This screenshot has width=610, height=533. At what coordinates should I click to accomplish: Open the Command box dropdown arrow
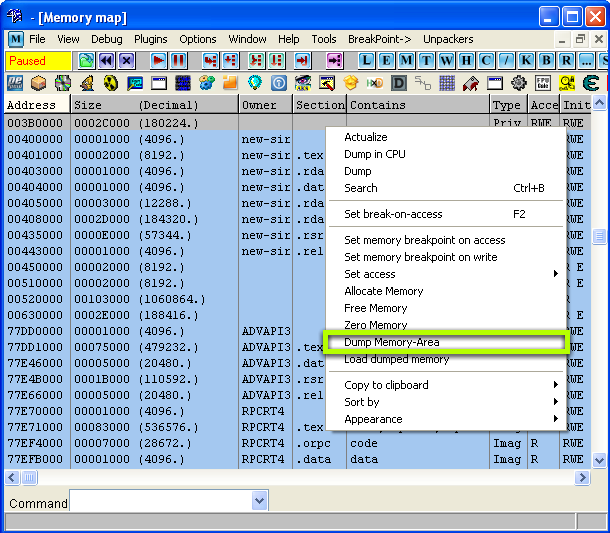tap(260, 501)
